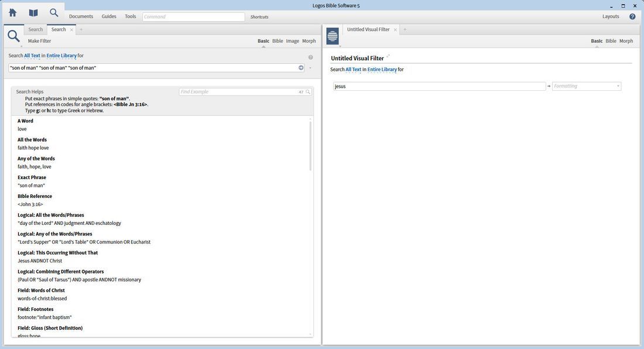Image resolution: width=644 pixels, height=349 pixels.
Task: Click Logical: Combining Different Operators heading
Action: [61, 271]
